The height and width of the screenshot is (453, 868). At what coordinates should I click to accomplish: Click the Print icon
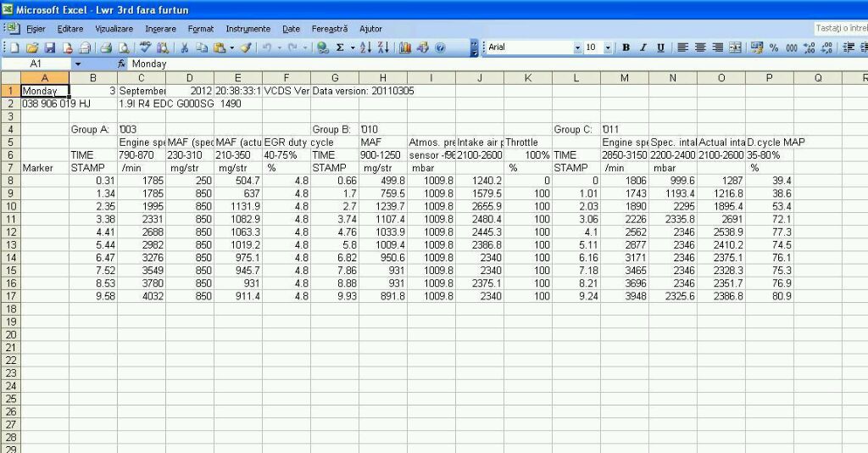pyautogui.click(x=106, y=48)
